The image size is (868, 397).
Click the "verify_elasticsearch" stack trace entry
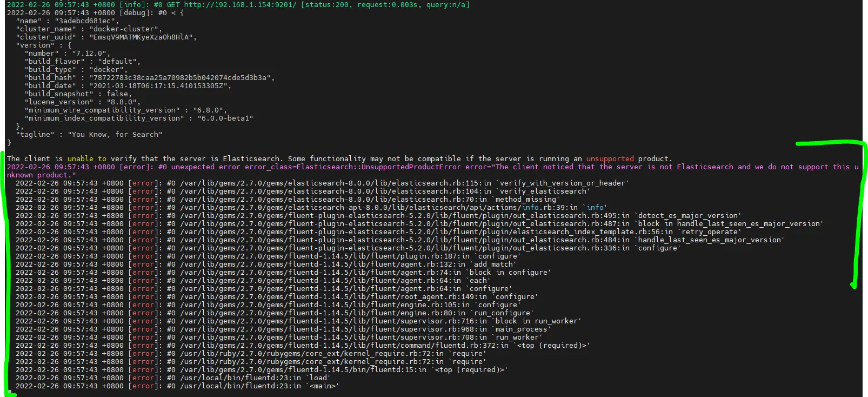point(543,191)
